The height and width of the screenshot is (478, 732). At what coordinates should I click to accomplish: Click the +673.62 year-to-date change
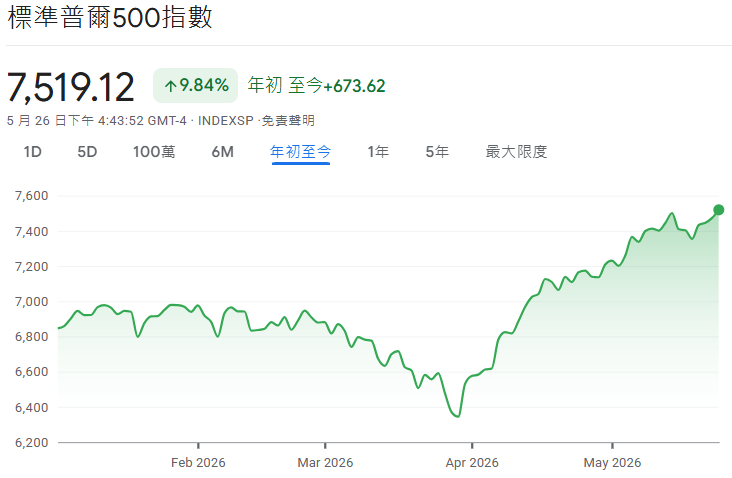coord(354,86)
